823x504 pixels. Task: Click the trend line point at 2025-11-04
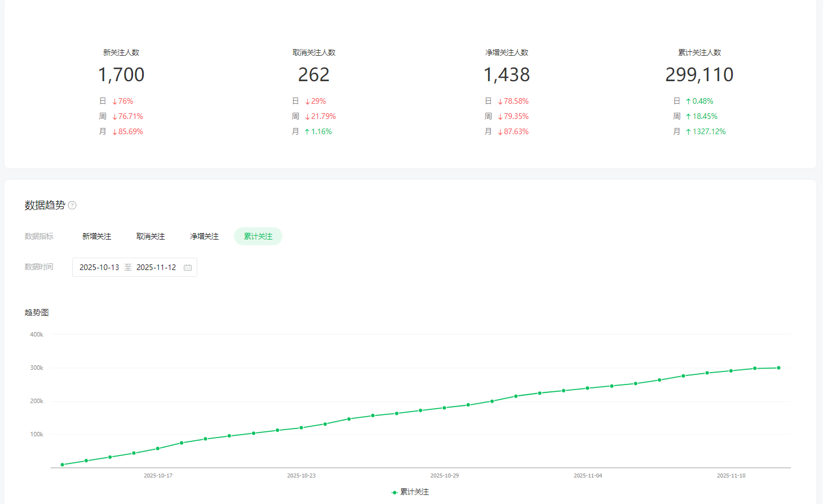[587, 388]
